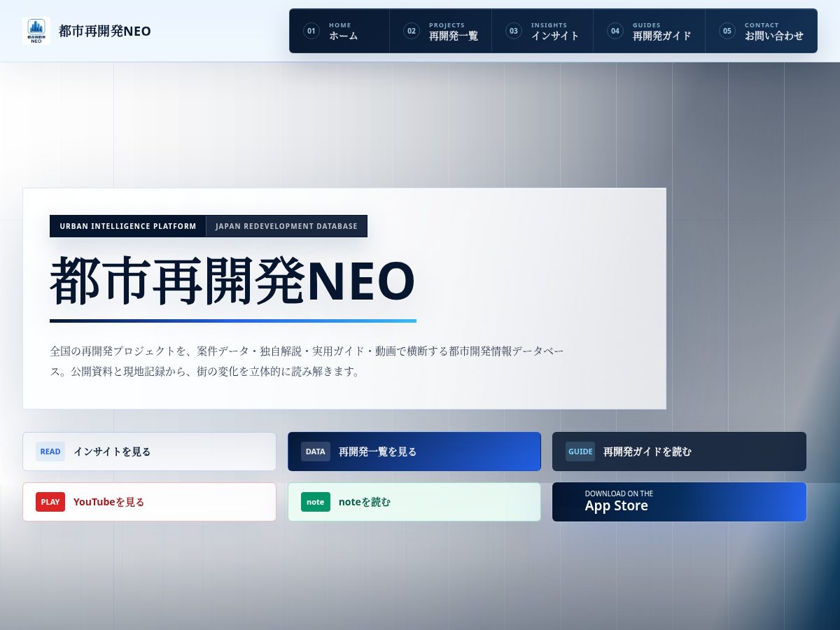Click the 都市再開発NEO site title in header
Image resolution: width=840 pixels, height=630 pixels.
click(105, 31)
